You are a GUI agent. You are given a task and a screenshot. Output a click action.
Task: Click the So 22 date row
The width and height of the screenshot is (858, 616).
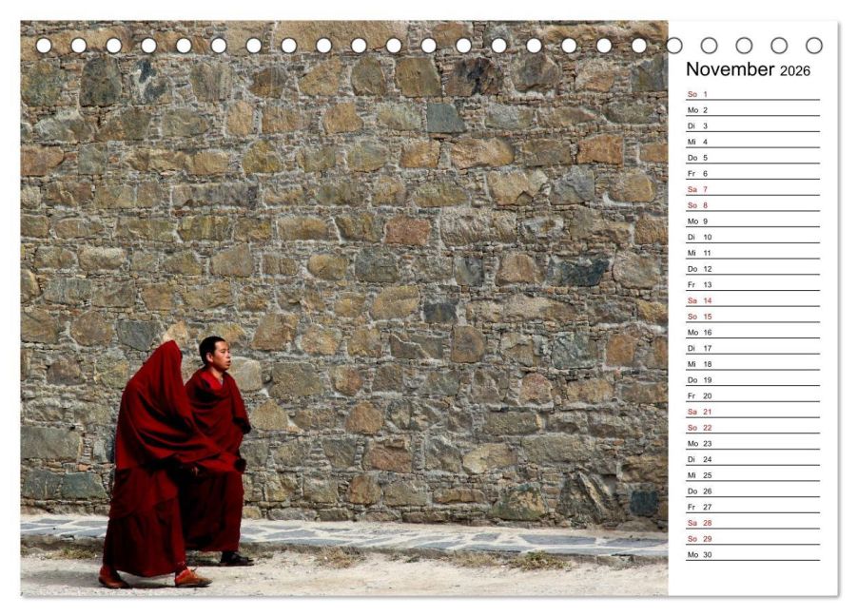753,427
